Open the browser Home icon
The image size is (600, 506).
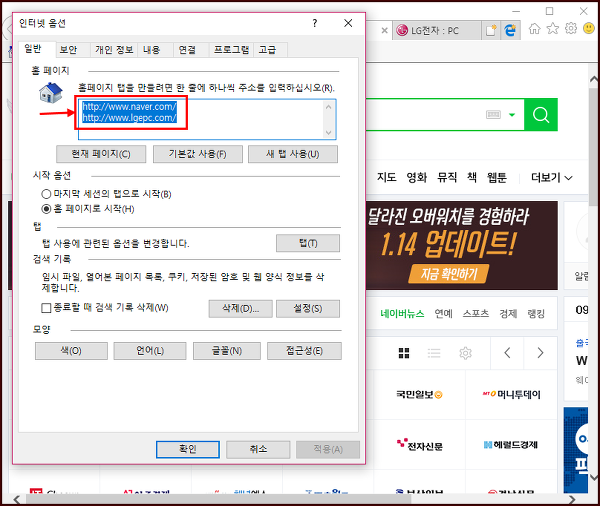(535, 29)
